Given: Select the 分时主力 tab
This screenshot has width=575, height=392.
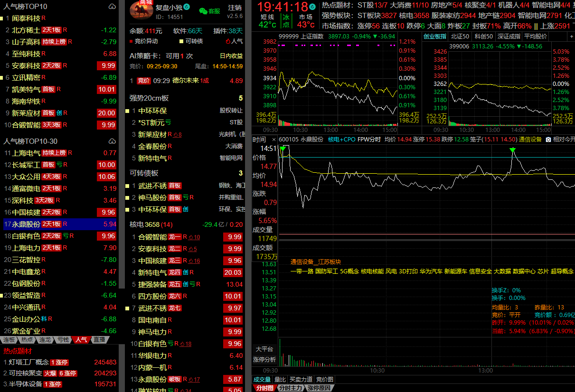Looking at the screenshot, I should click(290, 388).
